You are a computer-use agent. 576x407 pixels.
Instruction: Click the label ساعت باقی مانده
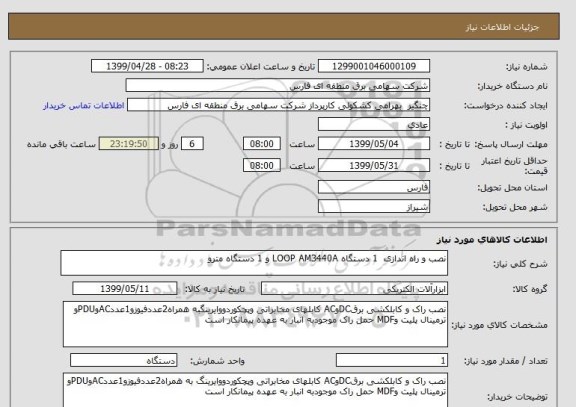click(x=61, y=144)
